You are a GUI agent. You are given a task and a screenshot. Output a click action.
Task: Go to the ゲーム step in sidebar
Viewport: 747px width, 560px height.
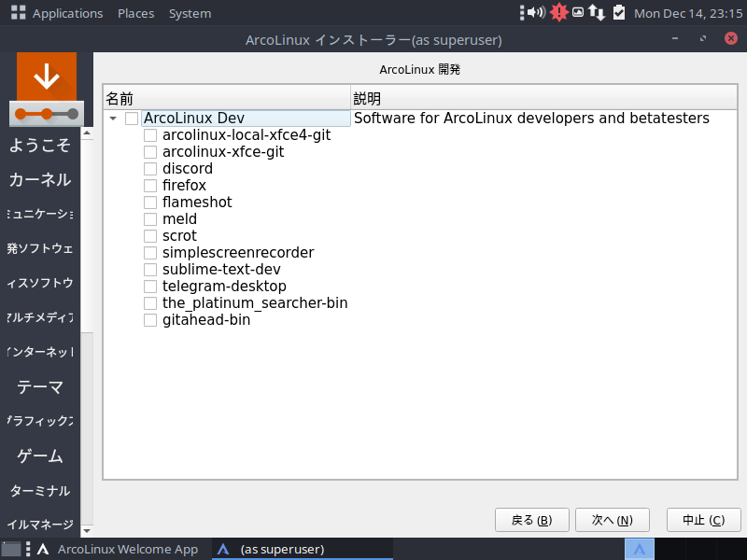(40, 455)
